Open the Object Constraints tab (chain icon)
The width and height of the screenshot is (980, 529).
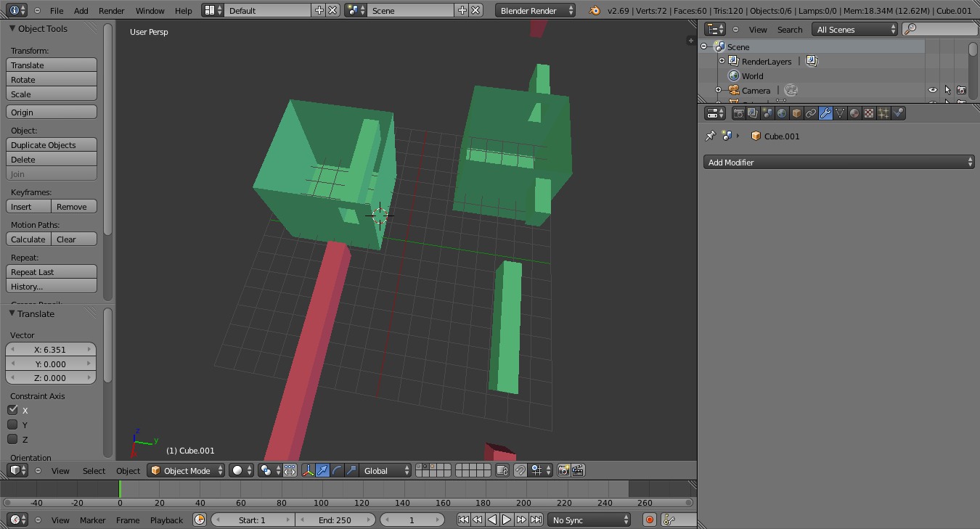pyautogui.click(x=811, y=113)
